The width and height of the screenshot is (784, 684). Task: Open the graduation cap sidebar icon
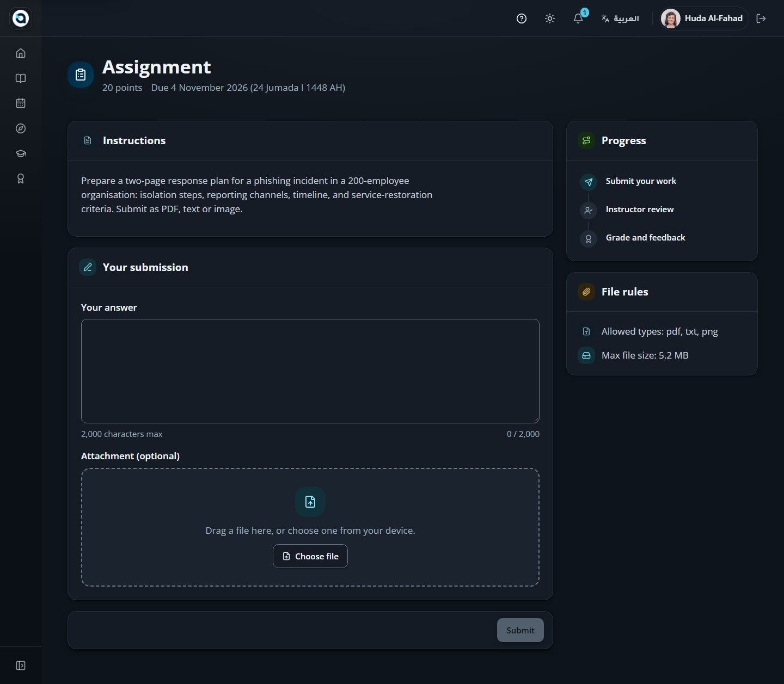click(x=21, y=153)
